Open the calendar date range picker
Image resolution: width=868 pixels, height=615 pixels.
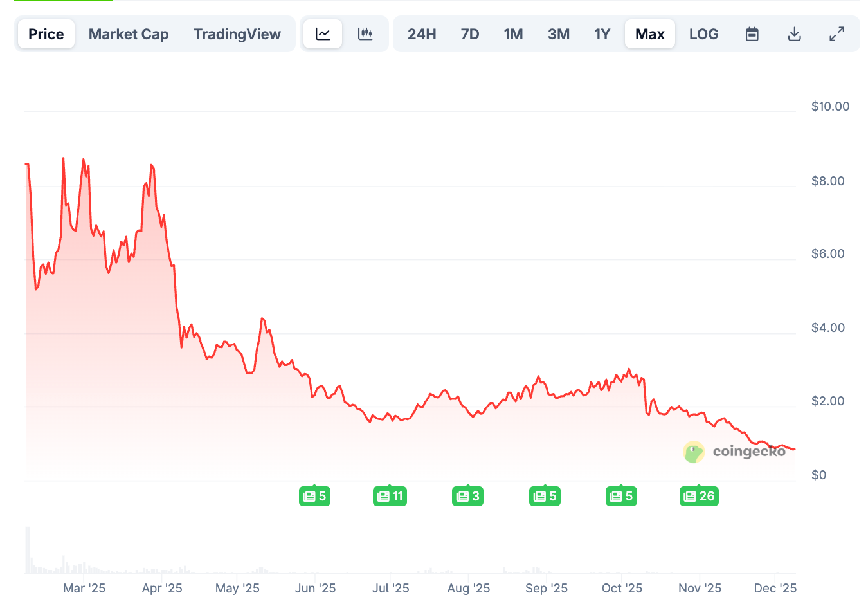752,34
